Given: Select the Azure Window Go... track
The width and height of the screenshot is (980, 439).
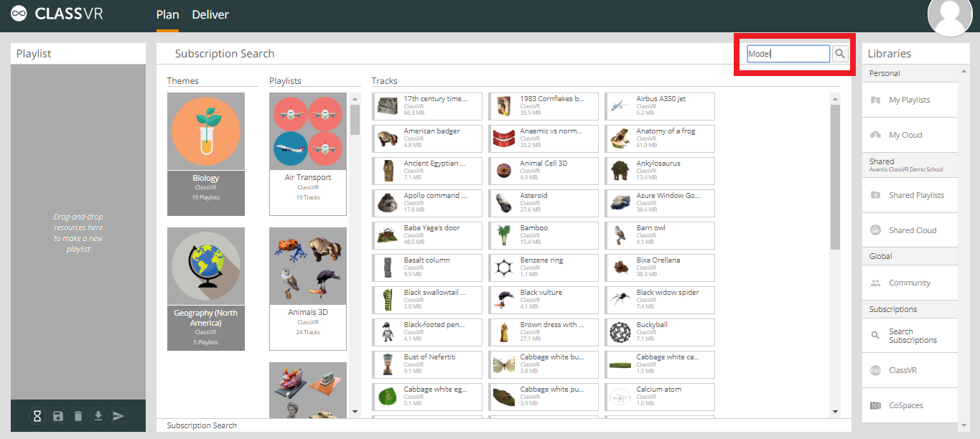Looking at the screenshot, I should click(660, 203).
